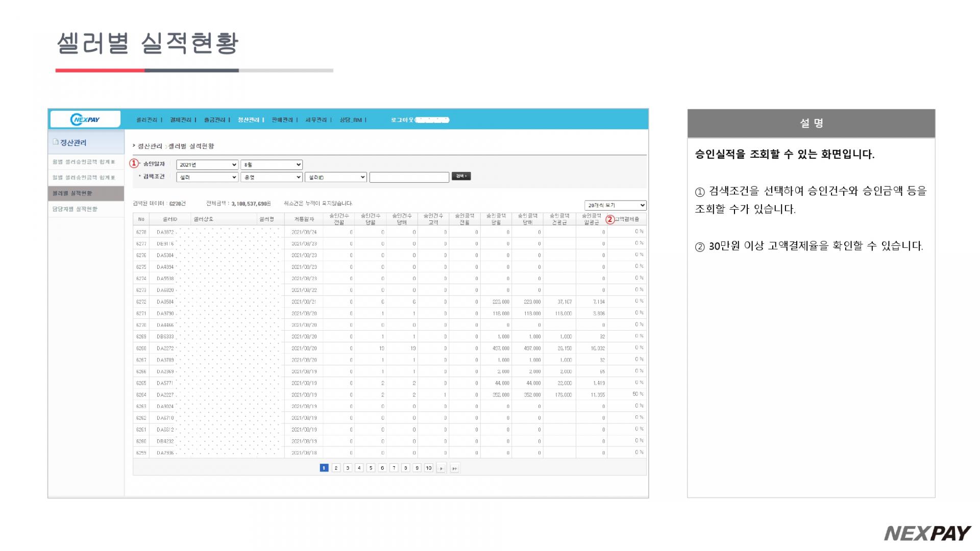Open 월별 셀러승인금액 합계표 sidebar item
Viewport: 980px width, 551px height.
84,162
